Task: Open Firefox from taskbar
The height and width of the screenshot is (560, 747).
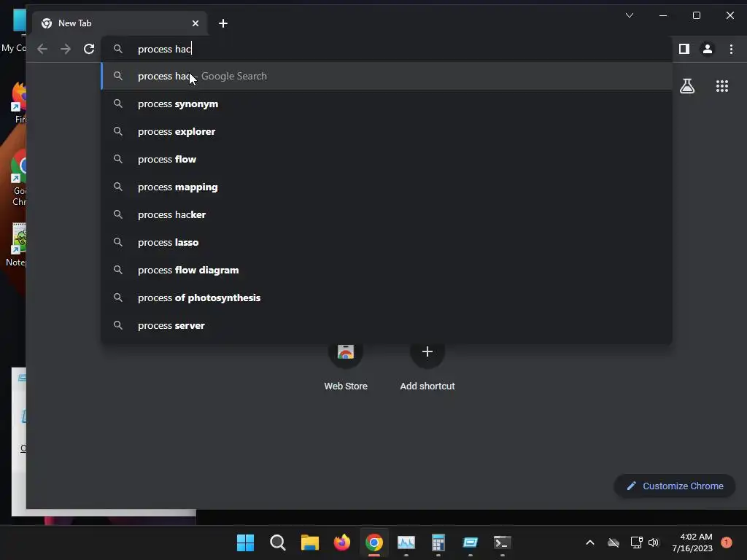Action: click(x=341, y=542)
